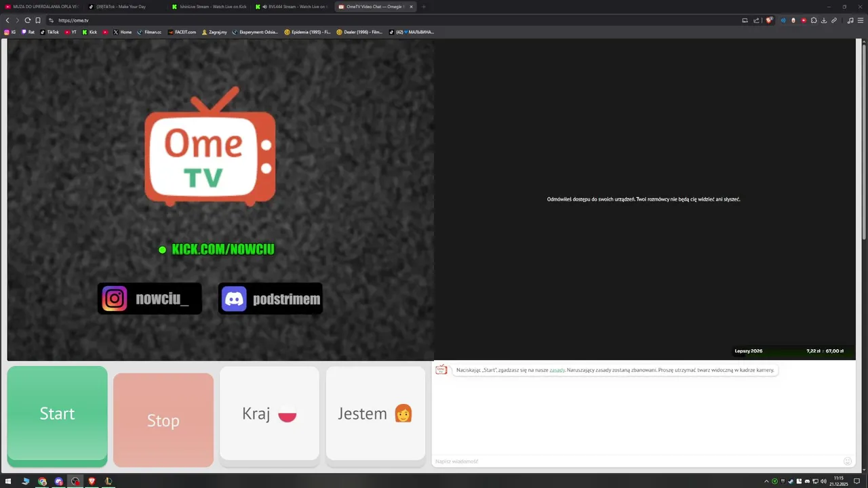Switch to MUZA DO UPIERDALANIA tab
The height and width of the screenshot is (488, 868).
tap(42, 7)
